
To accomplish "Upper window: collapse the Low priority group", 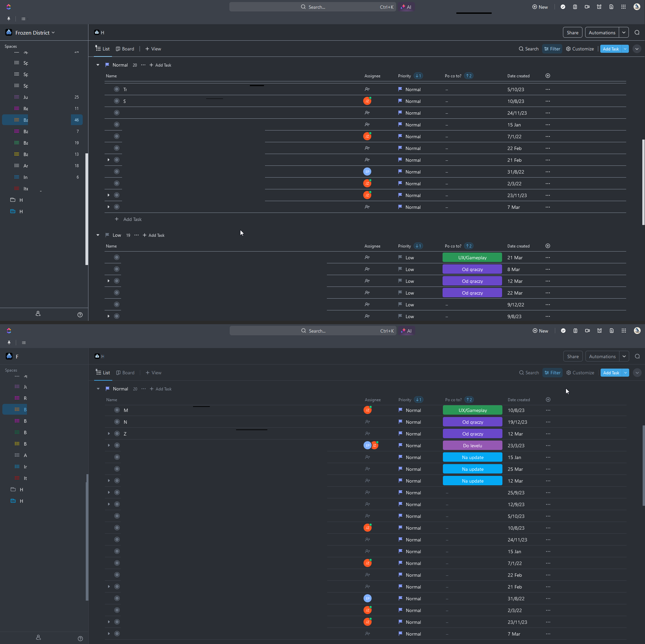I will [x=98, y=235].
